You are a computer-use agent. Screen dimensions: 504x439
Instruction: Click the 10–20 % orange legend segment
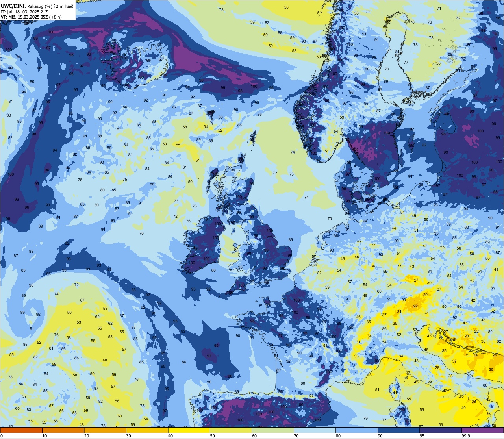[x=63, y=430]
